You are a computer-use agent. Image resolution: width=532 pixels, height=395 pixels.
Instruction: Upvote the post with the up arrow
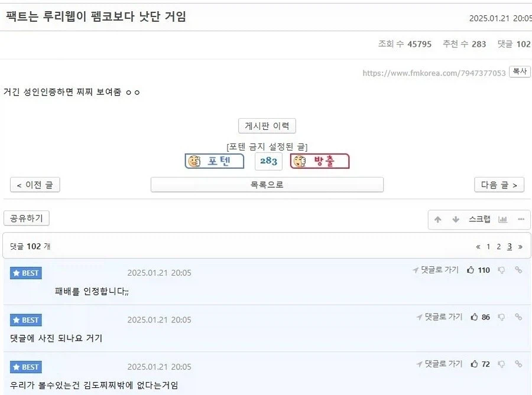pos(438,219)
